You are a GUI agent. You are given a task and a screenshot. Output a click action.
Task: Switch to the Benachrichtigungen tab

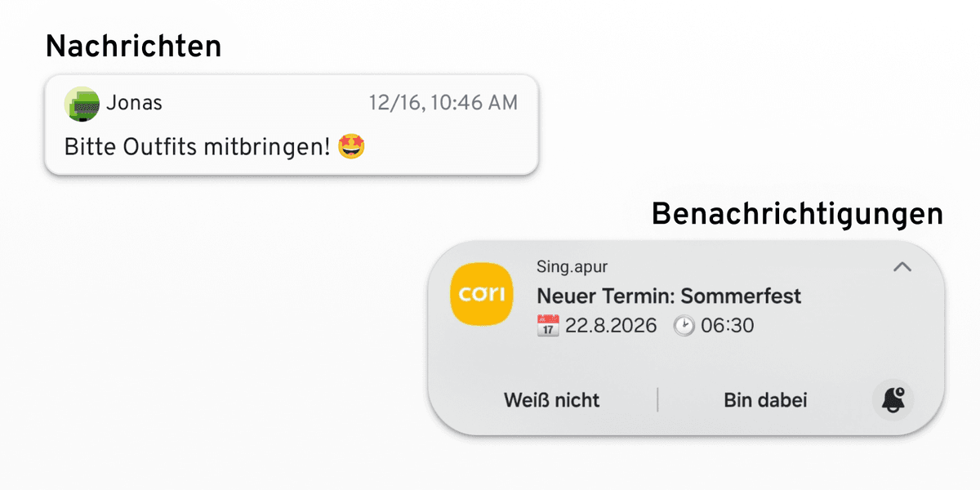coord(797,213)
